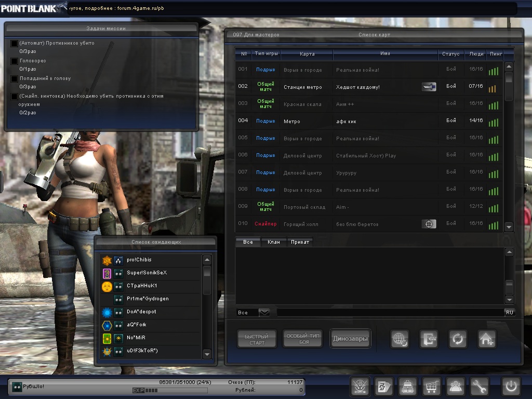Open the mission cards icon
Screen dimensions: 532x399
[x=383, y=387]
